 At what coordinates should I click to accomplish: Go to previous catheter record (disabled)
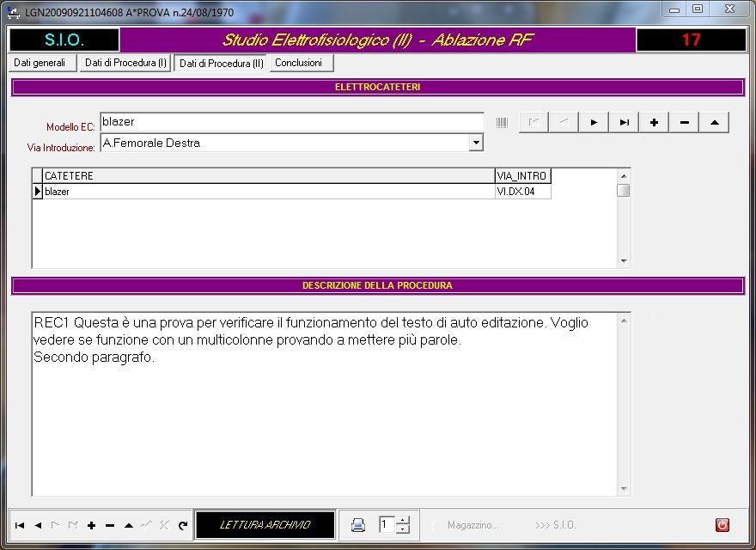click(x=564, y=123)
